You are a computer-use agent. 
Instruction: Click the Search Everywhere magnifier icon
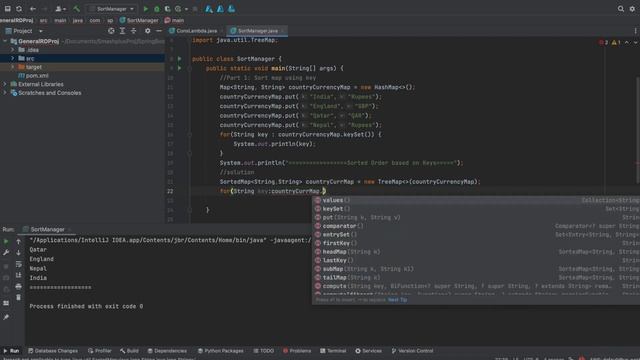pos(621,9)
